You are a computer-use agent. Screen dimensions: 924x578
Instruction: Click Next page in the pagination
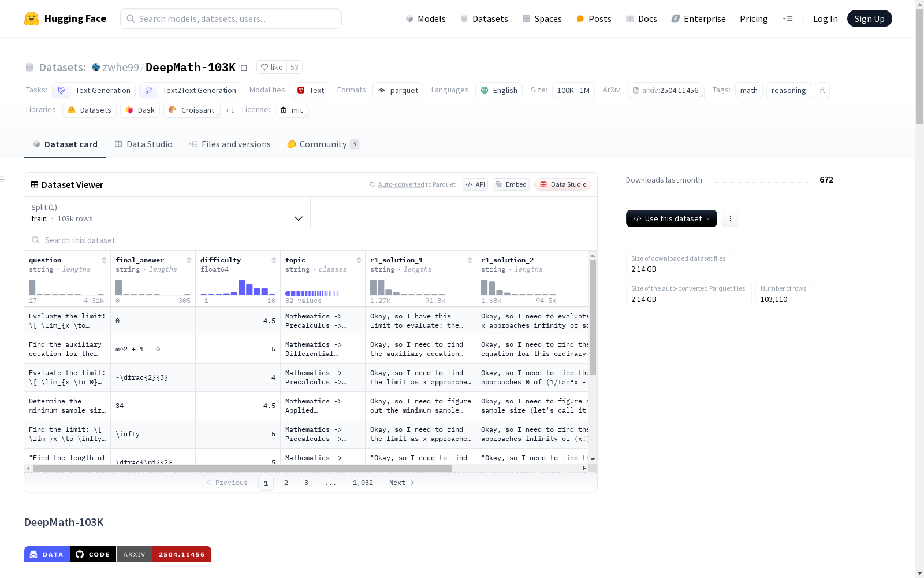(402, 483)
